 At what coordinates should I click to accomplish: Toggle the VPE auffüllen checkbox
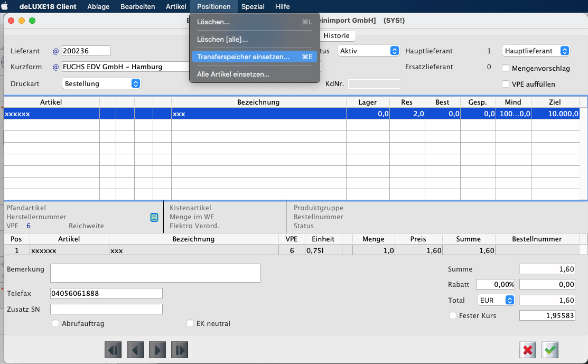pos(506,84)
